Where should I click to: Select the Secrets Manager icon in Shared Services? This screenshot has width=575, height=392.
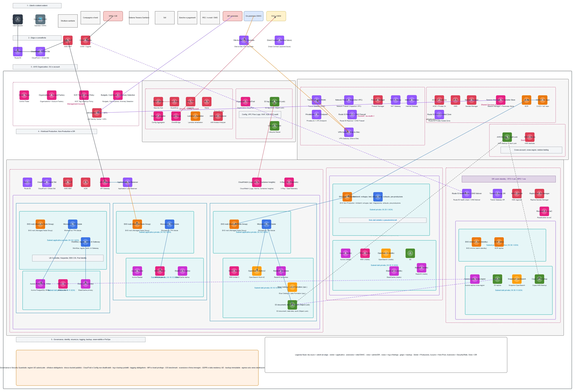pos(472,100)
